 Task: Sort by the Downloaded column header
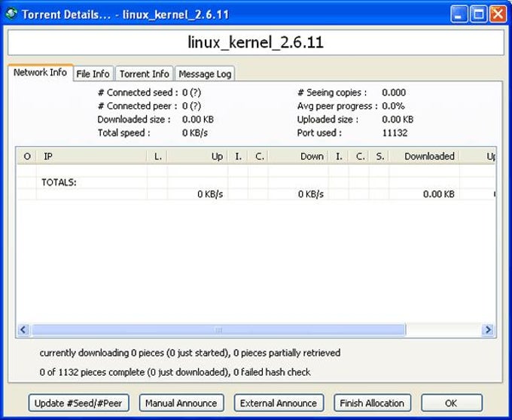pos(425,157)
